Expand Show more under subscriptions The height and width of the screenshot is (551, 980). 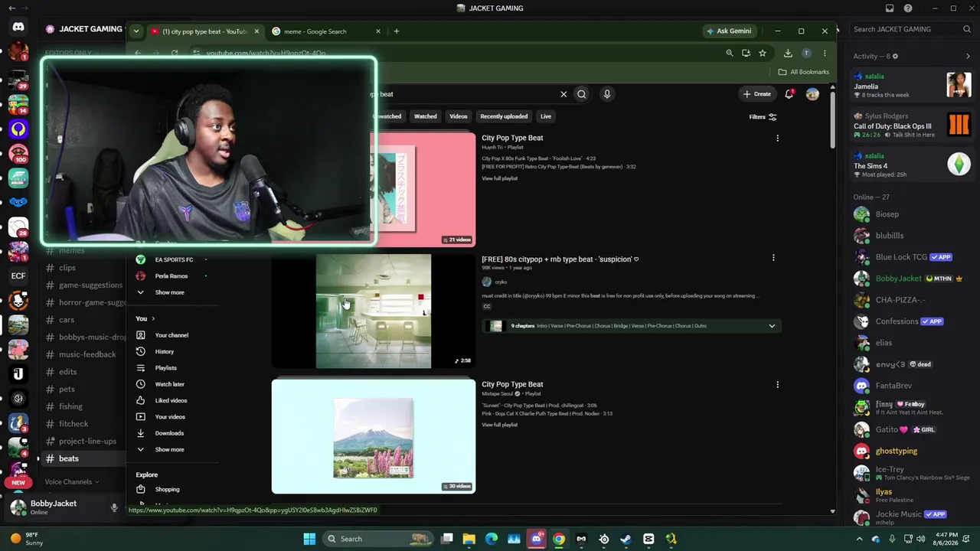click(x=169, y=292)
